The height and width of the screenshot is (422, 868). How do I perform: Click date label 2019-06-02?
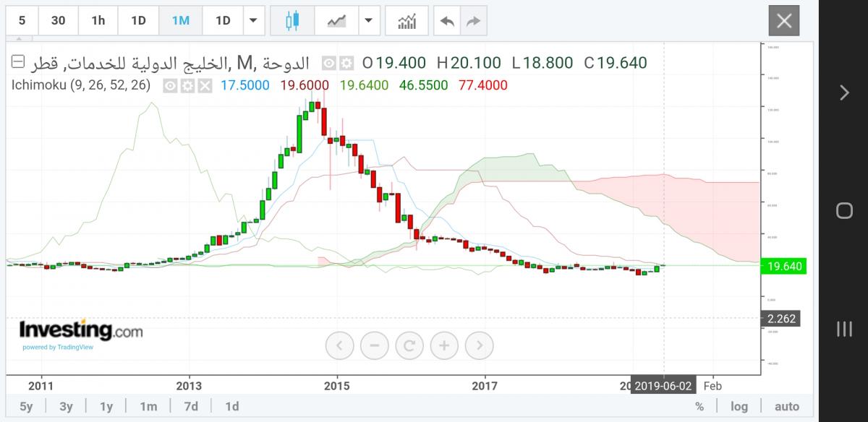coord(663,387)
